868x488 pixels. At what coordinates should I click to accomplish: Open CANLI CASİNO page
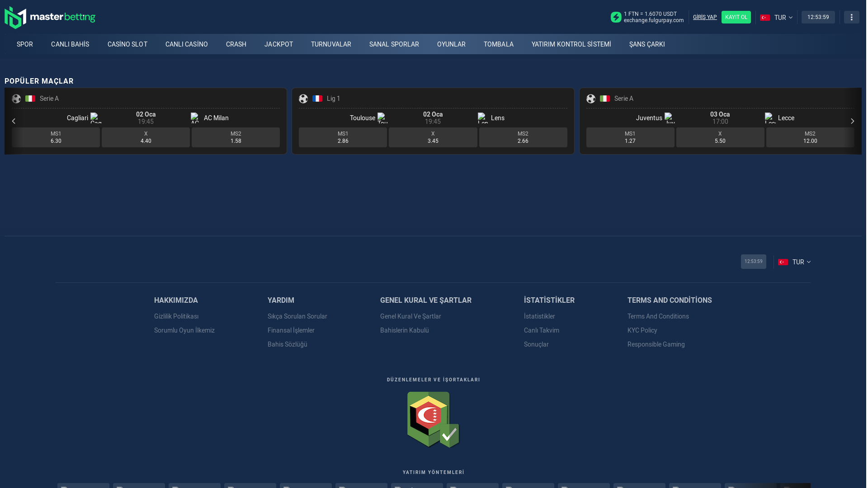tap(187, 44)
